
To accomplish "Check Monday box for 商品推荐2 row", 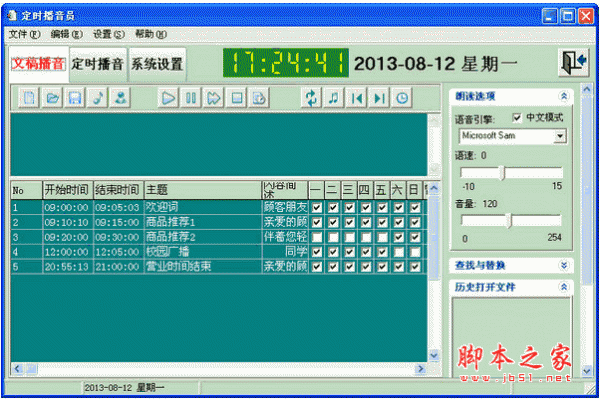I will pos(316,237).
